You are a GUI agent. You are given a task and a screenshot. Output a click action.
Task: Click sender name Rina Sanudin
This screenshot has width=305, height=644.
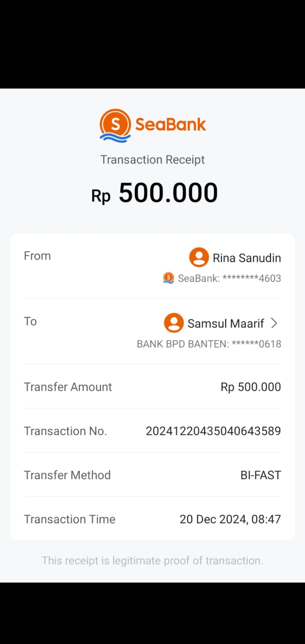tap(247, 258)
